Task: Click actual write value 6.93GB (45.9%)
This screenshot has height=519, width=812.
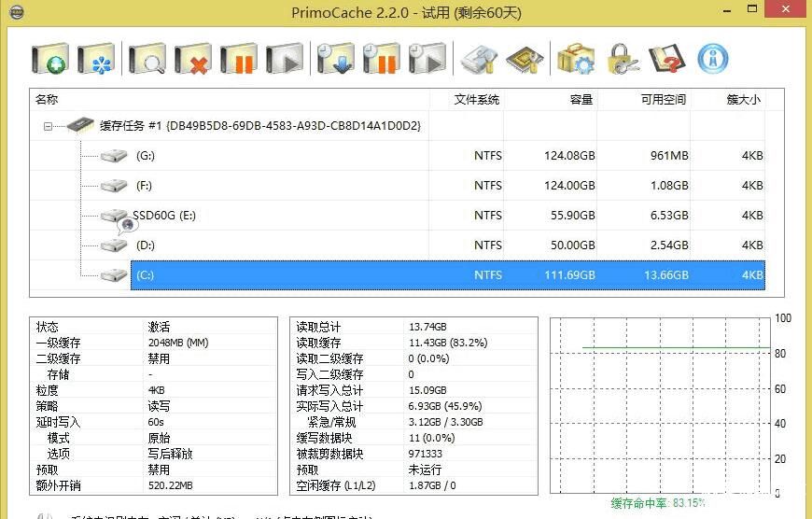Action: pos(445,406)
